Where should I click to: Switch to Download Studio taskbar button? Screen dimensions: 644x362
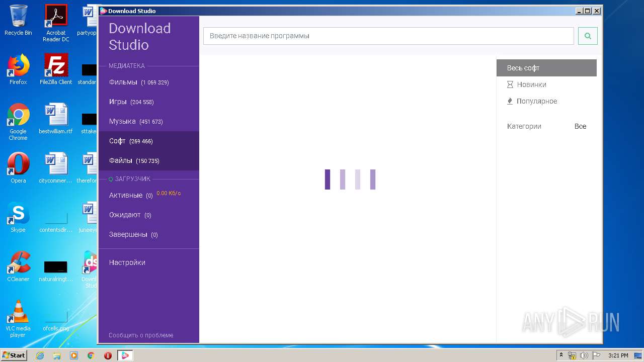coord(125,355)
